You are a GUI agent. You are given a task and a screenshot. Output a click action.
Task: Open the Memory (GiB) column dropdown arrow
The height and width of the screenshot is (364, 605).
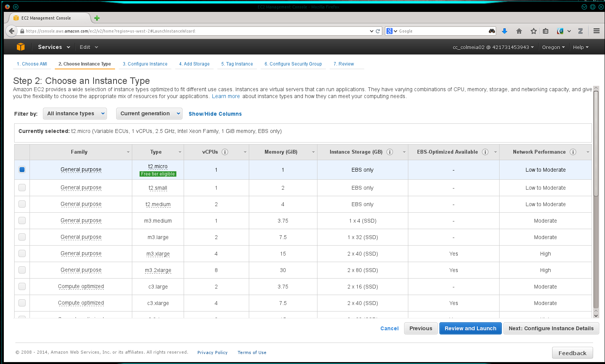[313, 152]
